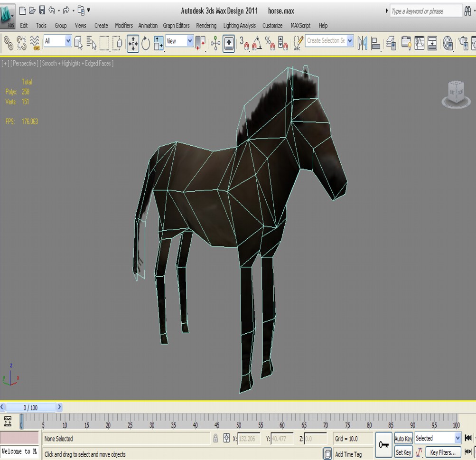Click the Project Folder icon in quick access toolbar
This screenshot has height=460, width=476.
click(x=81, y=10)
